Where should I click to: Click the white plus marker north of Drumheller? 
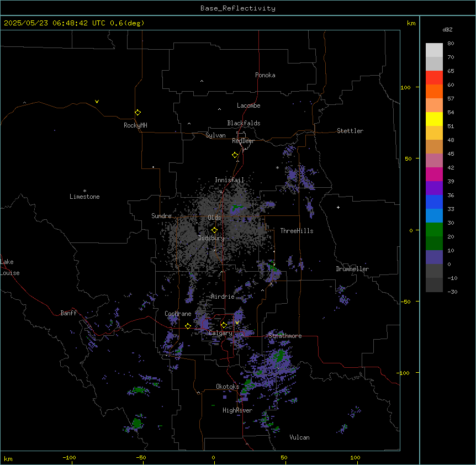point(338,207)
